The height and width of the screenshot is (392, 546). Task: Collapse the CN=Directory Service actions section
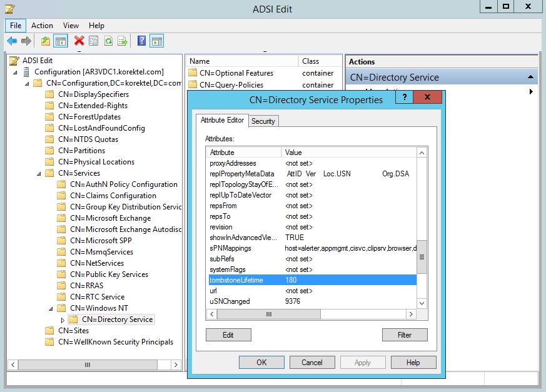530,77
